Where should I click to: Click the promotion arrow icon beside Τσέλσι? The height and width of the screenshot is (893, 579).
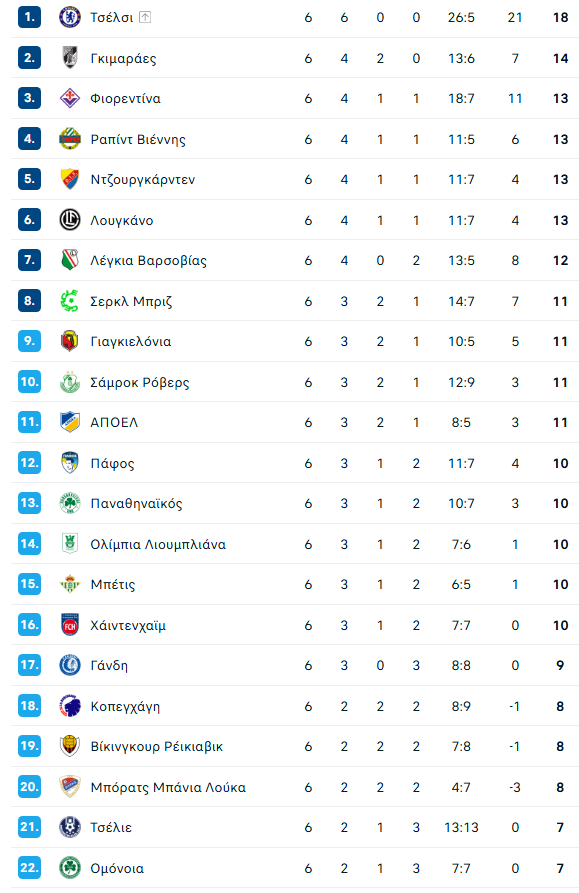pyautogui.click(x=145, y=17)
